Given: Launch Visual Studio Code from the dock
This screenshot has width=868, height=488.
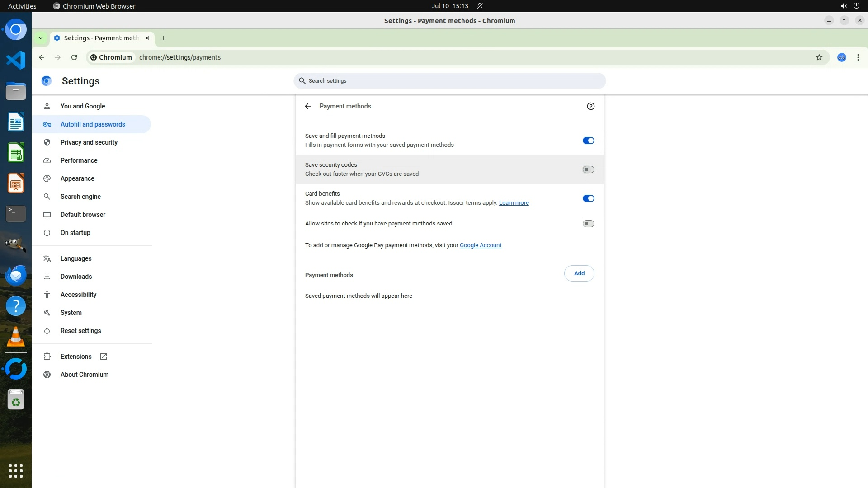Looking at the screenshot, I should tap(16, 60).
